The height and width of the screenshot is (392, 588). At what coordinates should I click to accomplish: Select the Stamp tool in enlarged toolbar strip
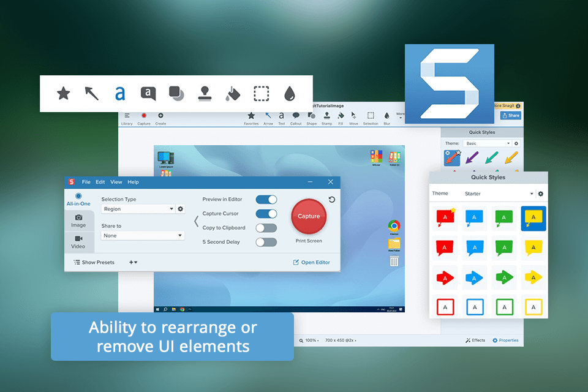pyautogui.click(x=205, y=93)
